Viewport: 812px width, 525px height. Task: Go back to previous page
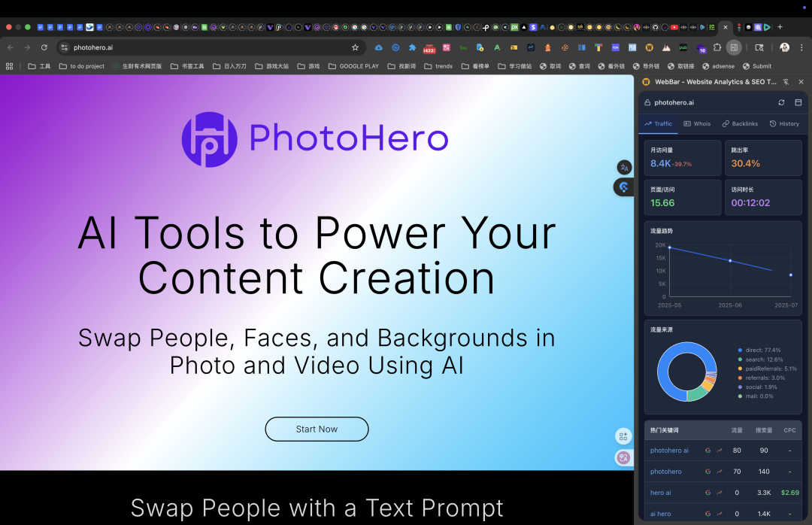tap(11, 47)
